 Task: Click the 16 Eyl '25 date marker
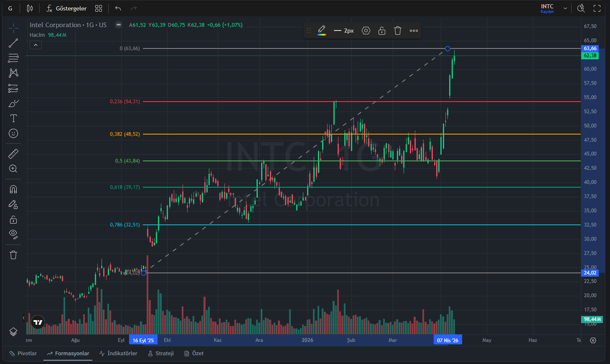pyautogui.click(x=144, y=340)
